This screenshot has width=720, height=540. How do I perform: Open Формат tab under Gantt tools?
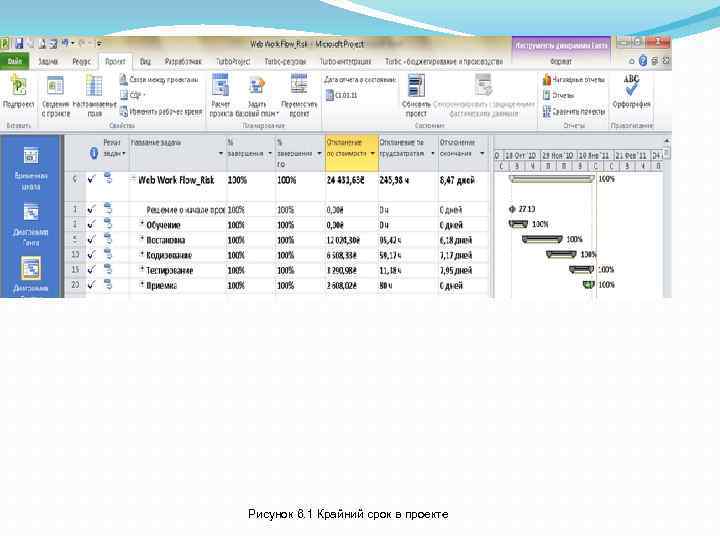(561, 61)
